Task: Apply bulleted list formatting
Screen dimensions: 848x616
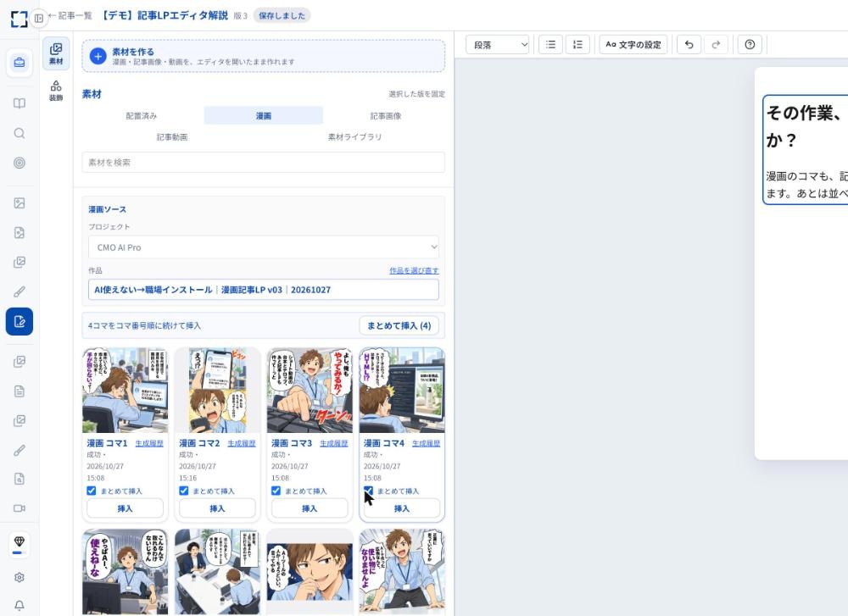Action: pos(550,44)
